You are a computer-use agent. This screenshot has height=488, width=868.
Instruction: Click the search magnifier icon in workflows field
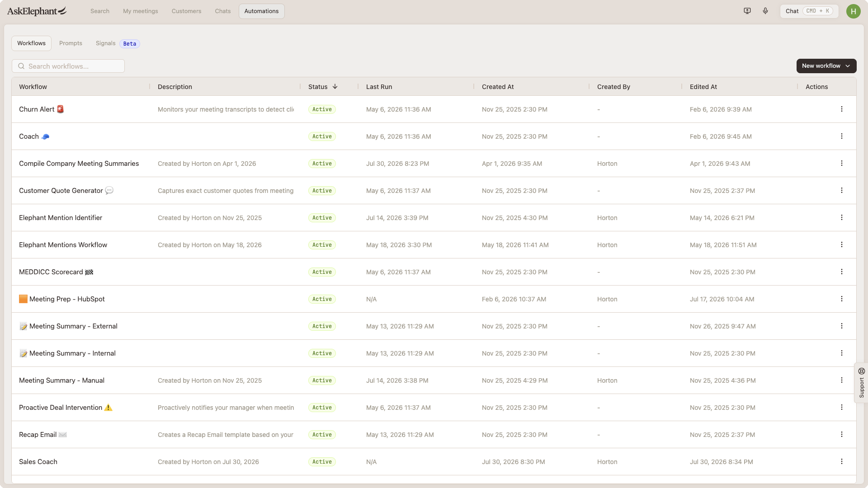click(x=21, y=66)
